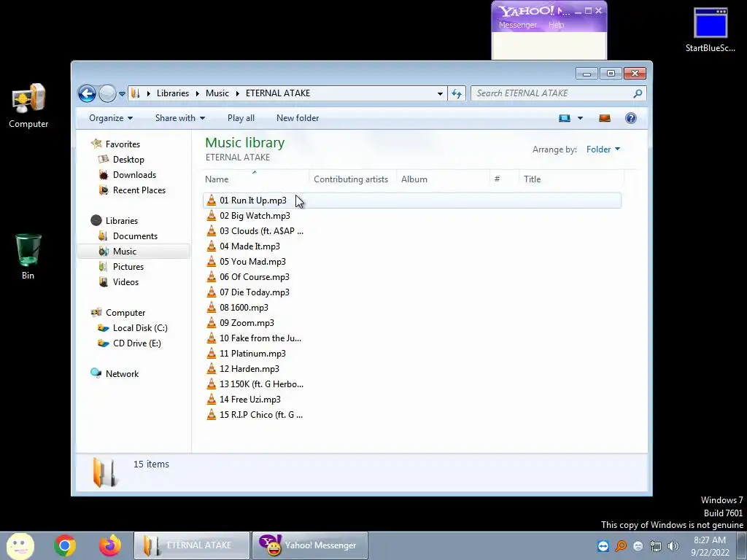Open the Messenger menu in Yahoo window
The image size is (747, 560).
517,25
